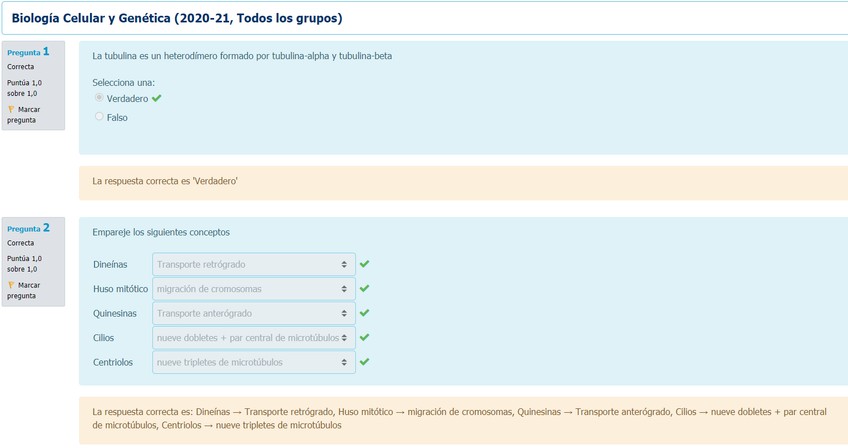
Task: Click the green checkmark beside Huso mitótico row
Action: (365, 288)
